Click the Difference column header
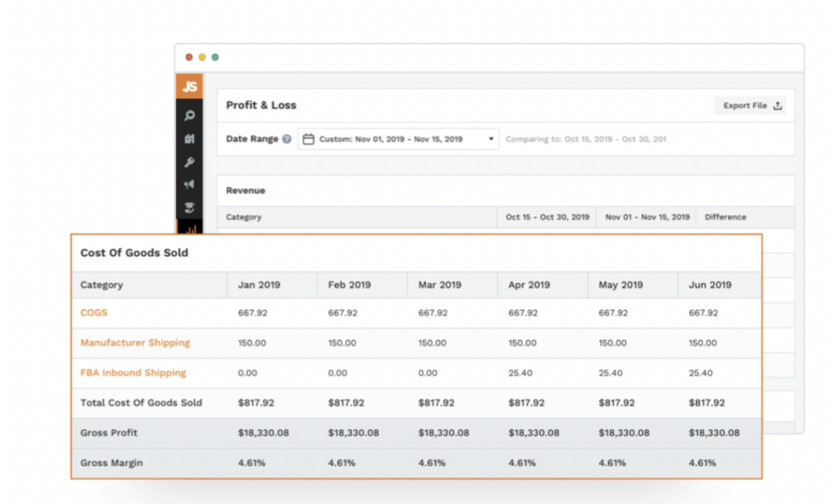The width and height of the screenshot is (829, 504). pyautogui.click(x=725, y=217)
